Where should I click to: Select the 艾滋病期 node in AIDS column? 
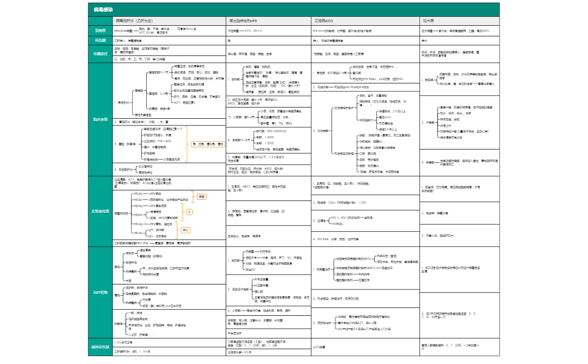323,131
